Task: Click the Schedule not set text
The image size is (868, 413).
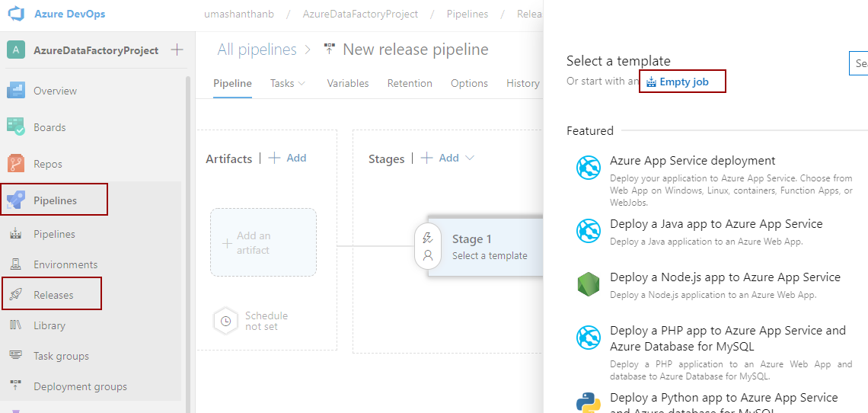Action: coord(266,321)
